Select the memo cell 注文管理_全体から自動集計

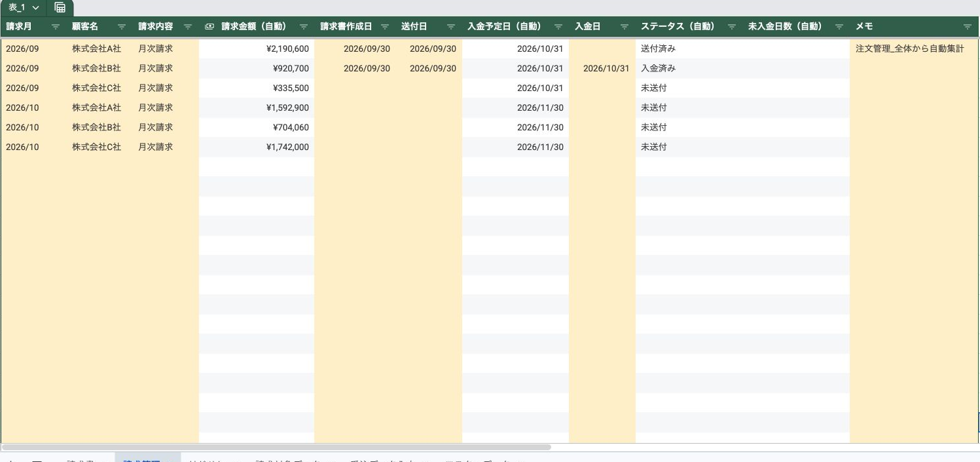914,48
